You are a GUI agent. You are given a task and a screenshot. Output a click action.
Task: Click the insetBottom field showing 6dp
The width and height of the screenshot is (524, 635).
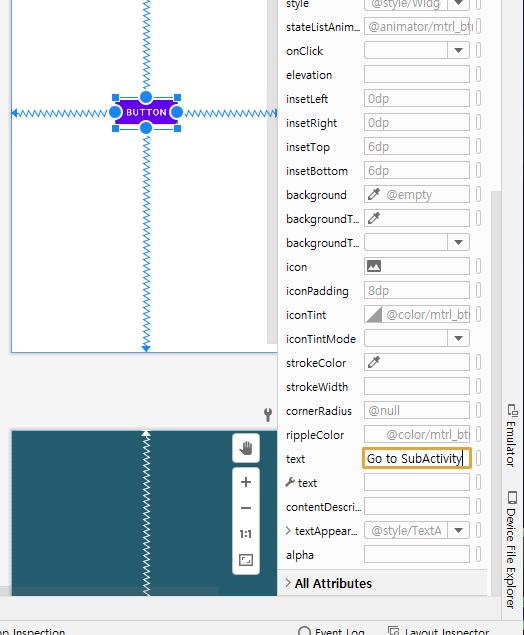point(417,170)
